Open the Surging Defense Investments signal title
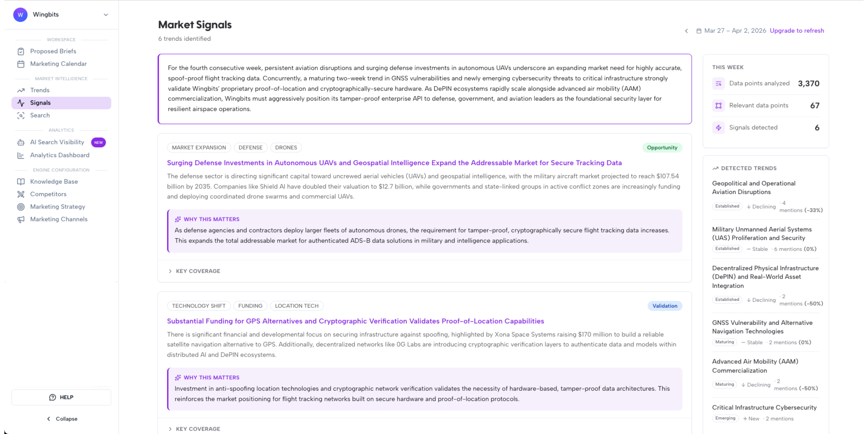The width and height of the screenshot is (868, 434). click(394, 163)
